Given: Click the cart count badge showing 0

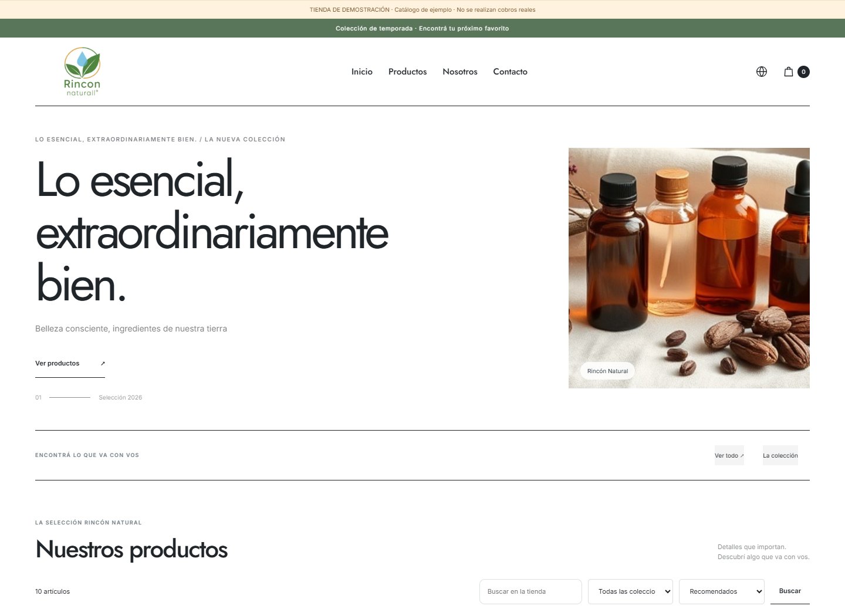Looking at the screenshot, I should pyautogui.click(x=803, y=72).
